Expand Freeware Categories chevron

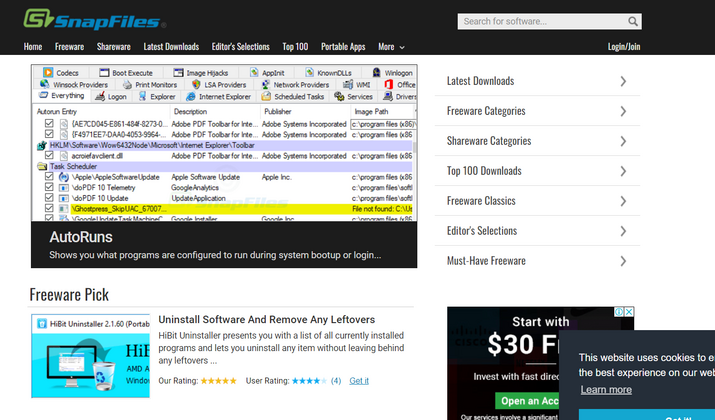(623, 111)
